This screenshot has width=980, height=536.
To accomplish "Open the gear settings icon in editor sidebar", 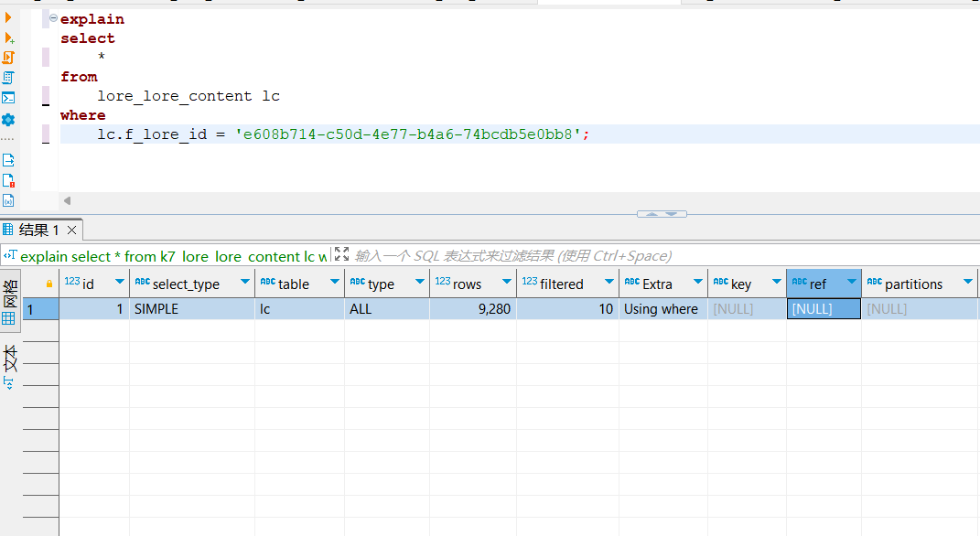I will click(8, 120).
